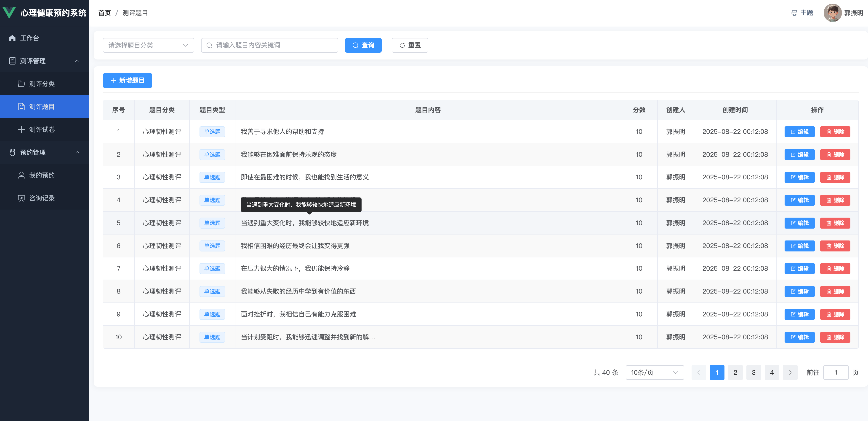Select the 测评题目 menu item

(x=42, y=107)
